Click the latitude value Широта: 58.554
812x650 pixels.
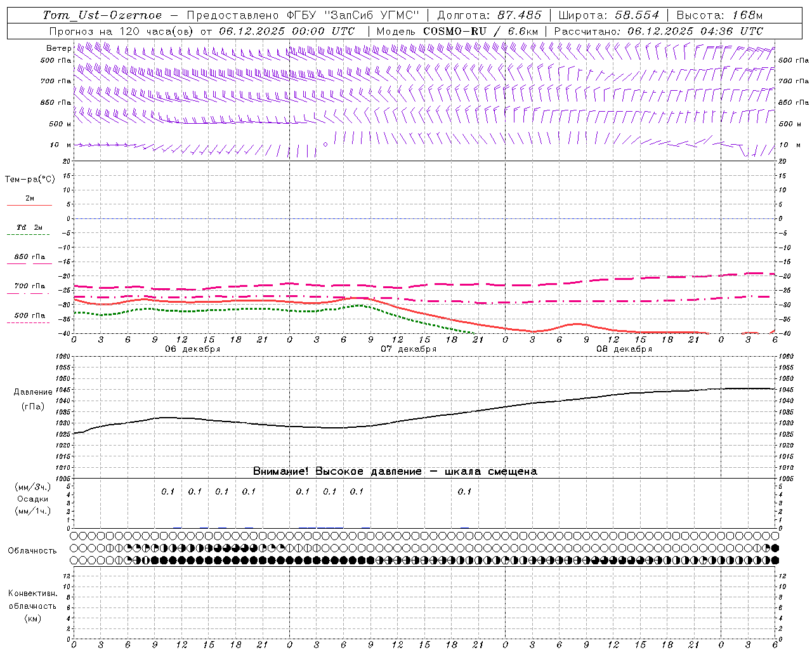(609, 15)
